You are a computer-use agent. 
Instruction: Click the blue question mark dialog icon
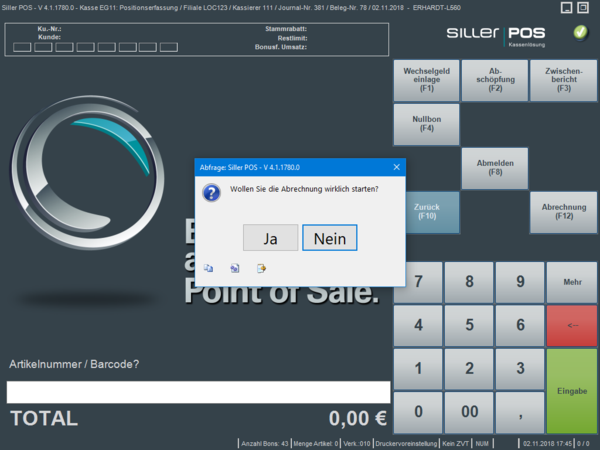pos(211,190)
